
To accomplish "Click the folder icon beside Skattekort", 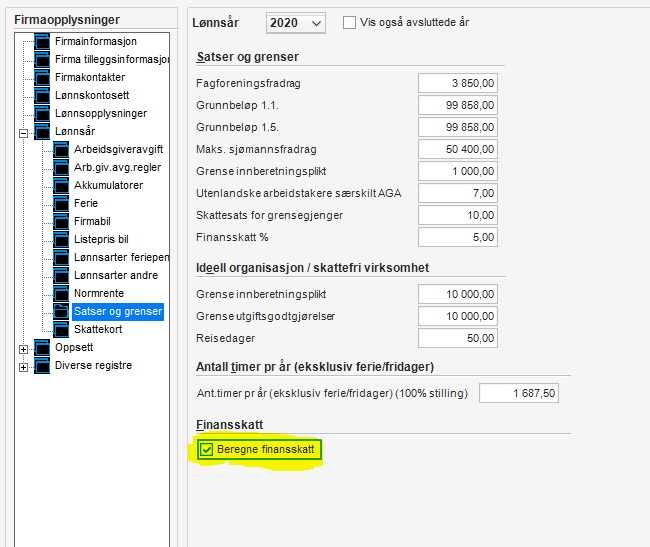I will (x=61, y=329).
